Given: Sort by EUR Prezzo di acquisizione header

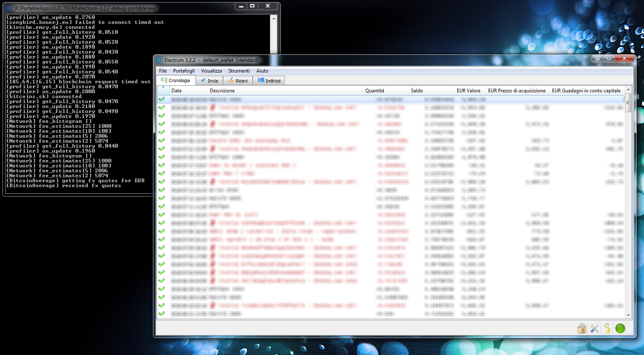Looking at the screenshot, I should [518, 91].
